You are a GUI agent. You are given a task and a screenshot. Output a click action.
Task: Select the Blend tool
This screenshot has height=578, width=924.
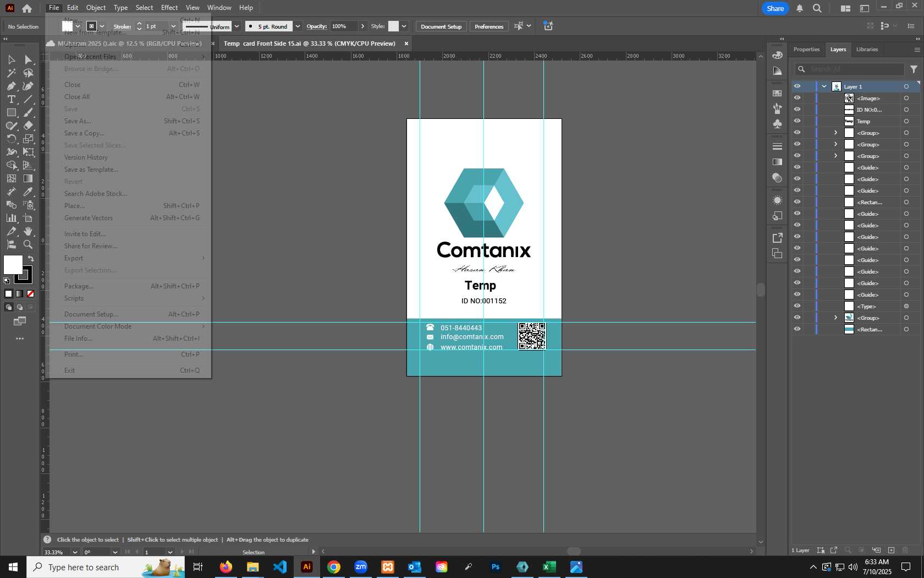point(11,205)
